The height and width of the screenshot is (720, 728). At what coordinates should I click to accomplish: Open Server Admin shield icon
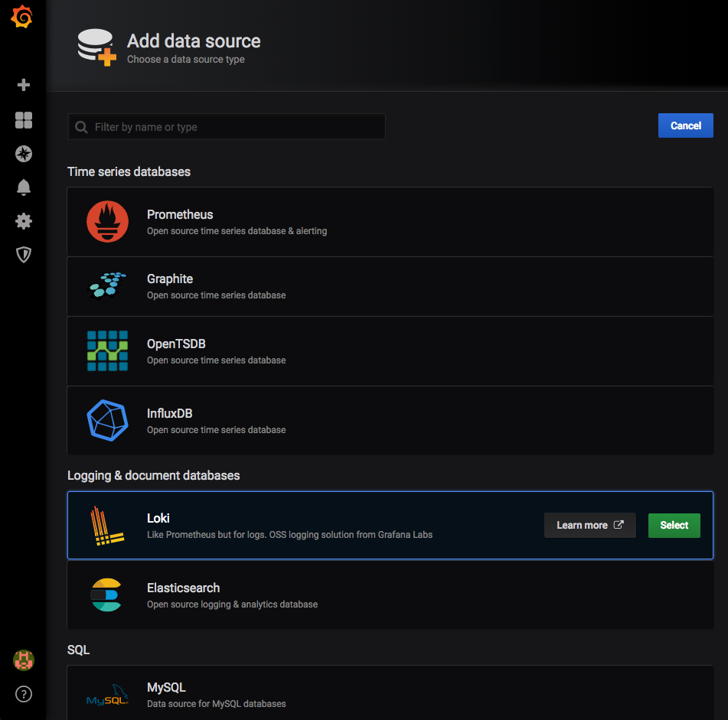click(x=23, y=255)
